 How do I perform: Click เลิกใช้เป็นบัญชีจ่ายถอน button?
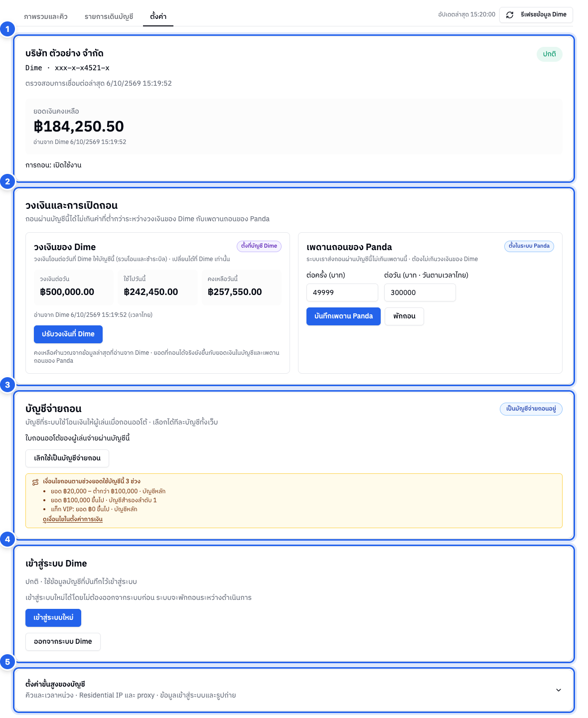click(67, 458)
